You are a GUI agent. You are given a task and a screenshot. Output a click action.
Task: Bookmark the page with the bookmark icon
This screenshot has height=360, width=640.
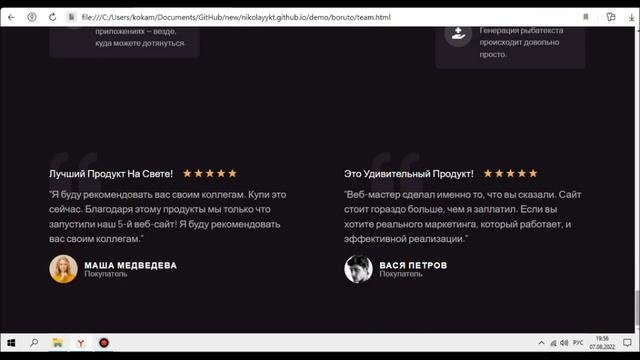click(x=586, y=17)
